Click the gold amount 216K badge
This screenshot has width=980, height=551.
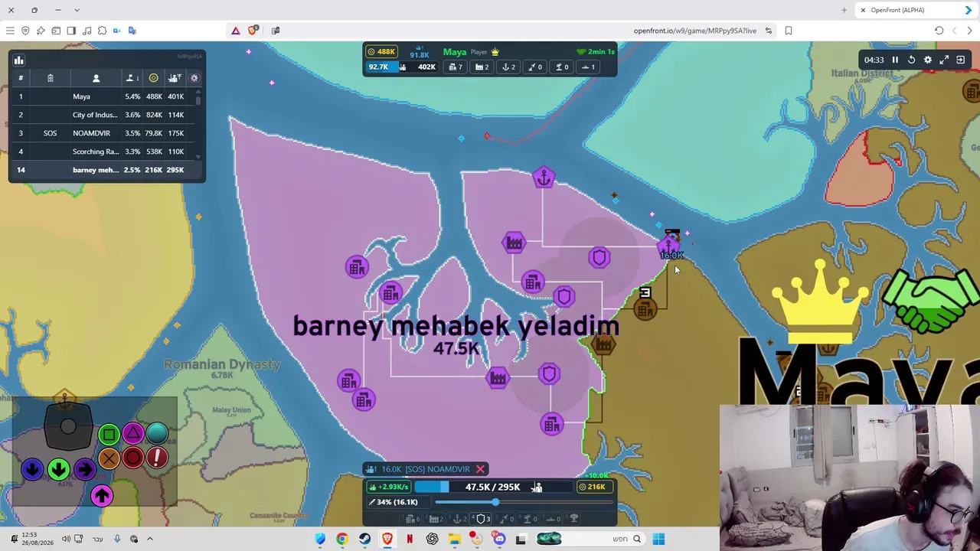tap(594, 487)
